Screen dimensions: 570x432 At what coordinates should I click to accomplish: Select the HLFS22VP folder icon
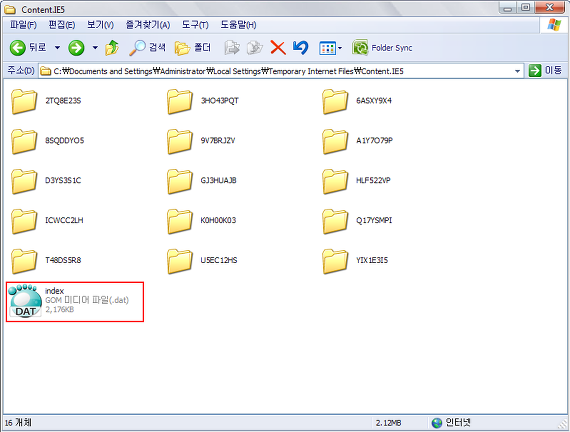tap(335, 181)
